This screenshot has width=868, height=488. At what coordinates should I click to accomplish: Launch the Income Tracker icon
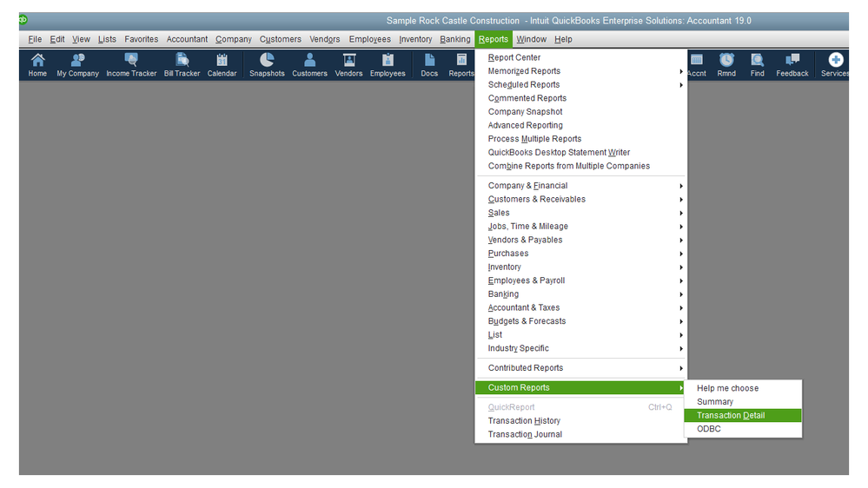(x=131, y=65)
